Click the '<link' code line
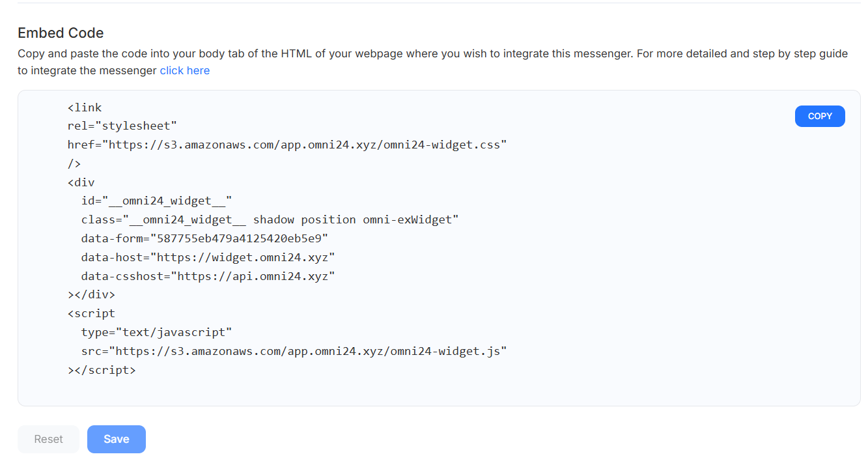868x465 pixels. 85,107
